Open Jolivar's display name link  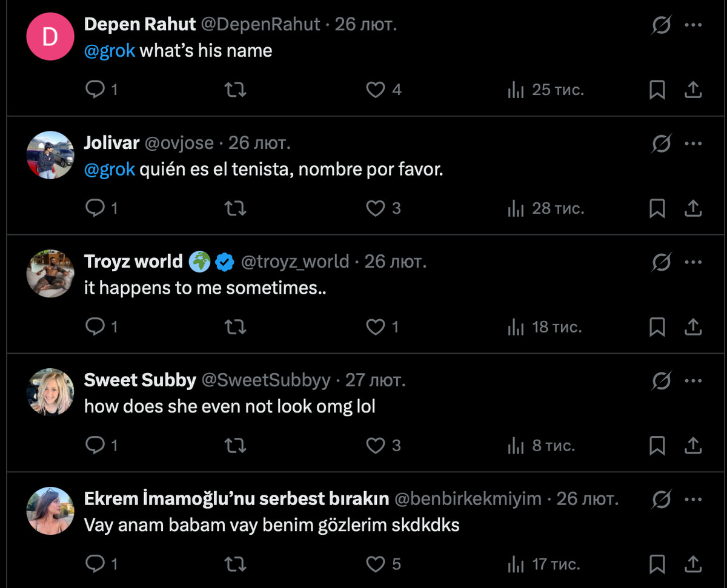[111, 143]
